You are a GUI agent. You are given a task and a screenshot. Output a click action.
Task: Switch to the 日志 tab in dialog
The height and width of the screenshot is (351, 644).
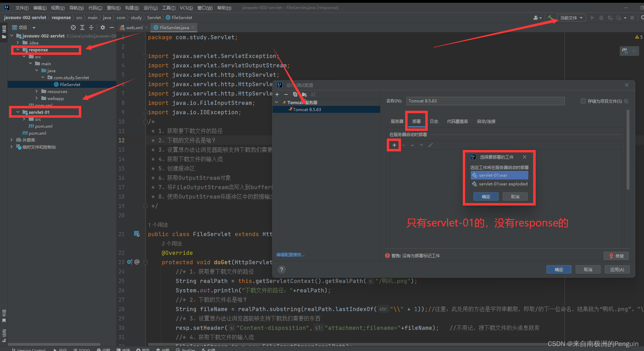434,121
